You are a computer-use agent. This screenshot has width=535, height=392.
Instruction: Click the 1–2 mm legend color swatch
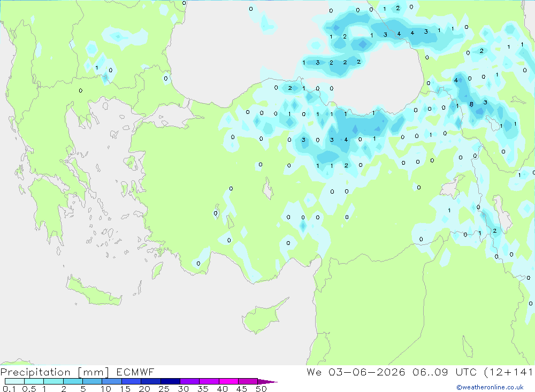coord(53,381)
